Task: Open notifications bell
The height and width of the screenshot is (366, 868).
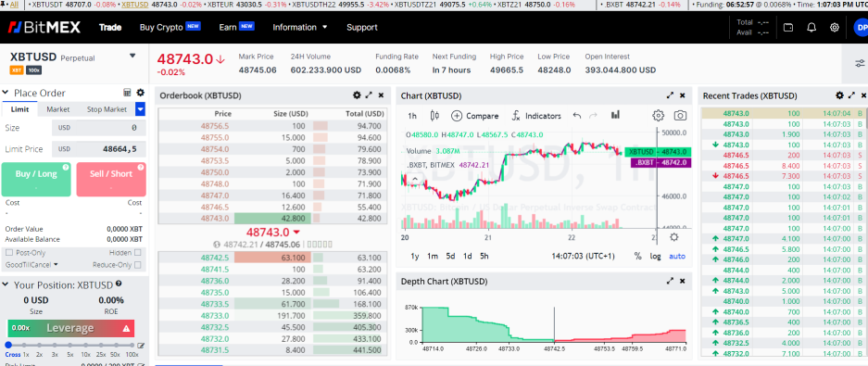Action: point(811,27)
